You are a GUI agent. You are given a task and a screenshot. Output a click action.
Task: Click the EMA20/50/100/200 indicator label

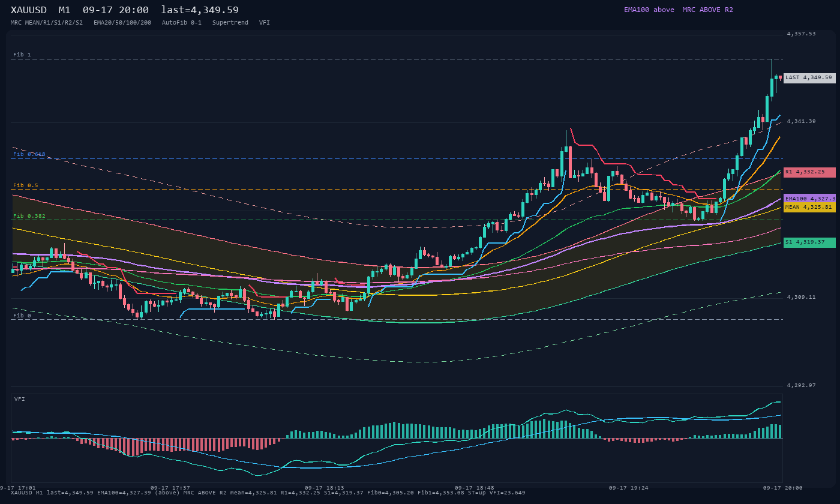[122, 22]
